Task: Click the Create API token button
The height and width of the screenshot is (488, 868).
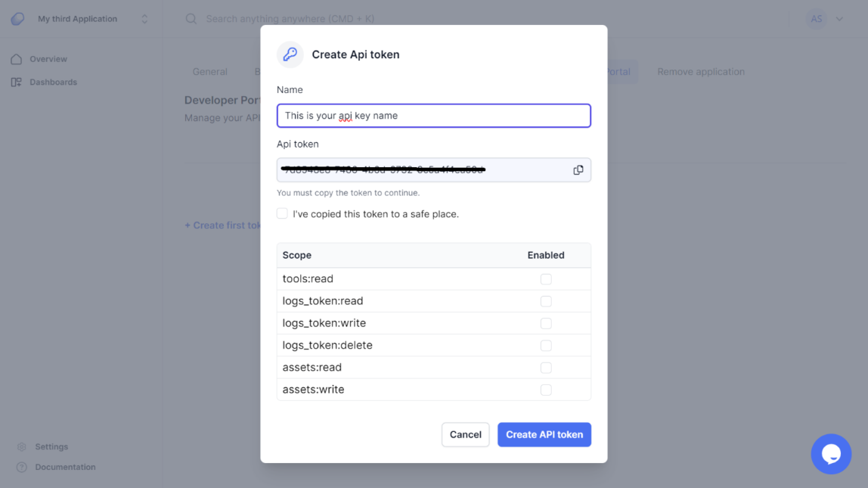Action: 544,435
